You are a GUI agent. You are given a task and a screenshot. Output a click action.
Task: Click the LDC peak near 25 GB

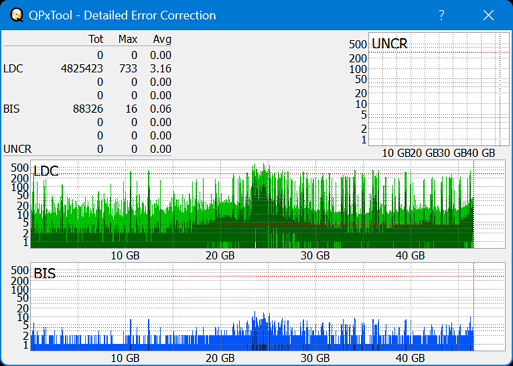[x=263, y=167]
